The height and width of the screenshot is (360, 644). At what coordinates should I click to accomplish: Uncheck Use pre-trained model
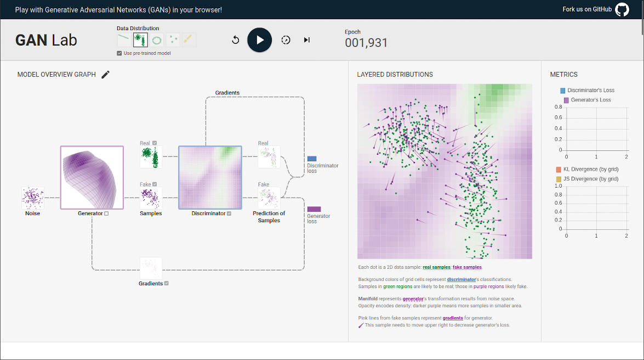(x=119, y=53)
